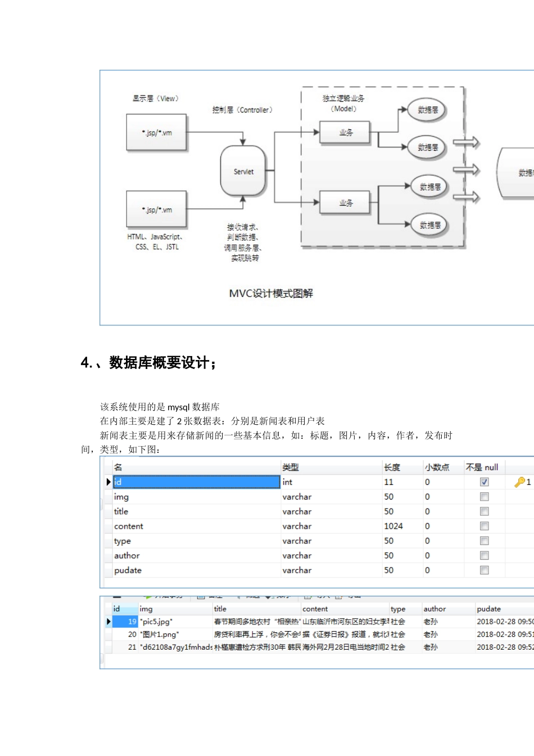The height and width of the screenshot is (756, 534).
Task: Click the img column header in data grid
Action: pos(175,609)
